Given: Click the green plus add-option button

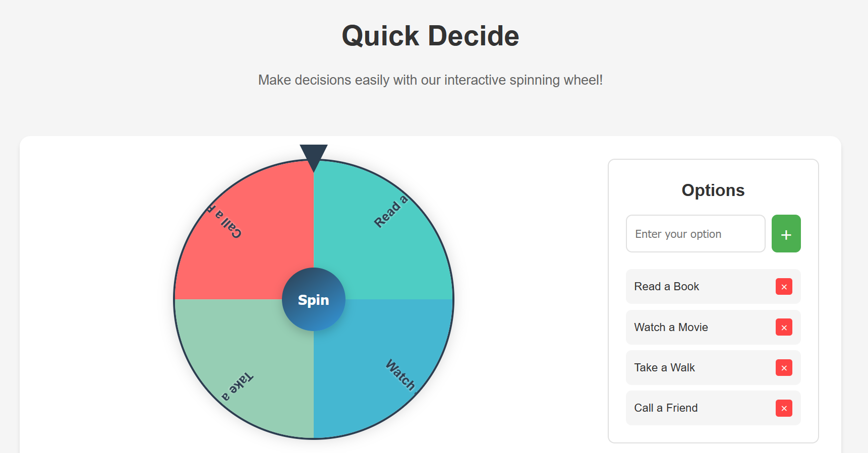Looking at the screenshot, I should pyautogui.click(x=785, y=233).
